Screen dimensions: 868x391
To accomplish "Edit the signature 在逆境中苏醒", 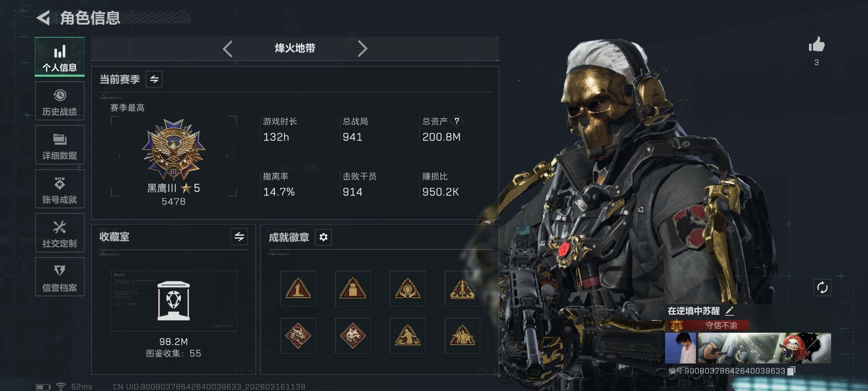I will click(729, 311).
